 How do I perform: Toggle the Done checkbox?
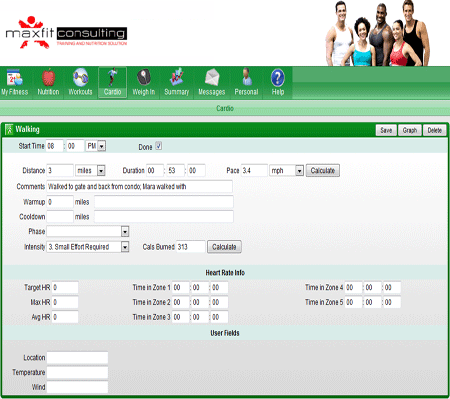coord(159,146)
